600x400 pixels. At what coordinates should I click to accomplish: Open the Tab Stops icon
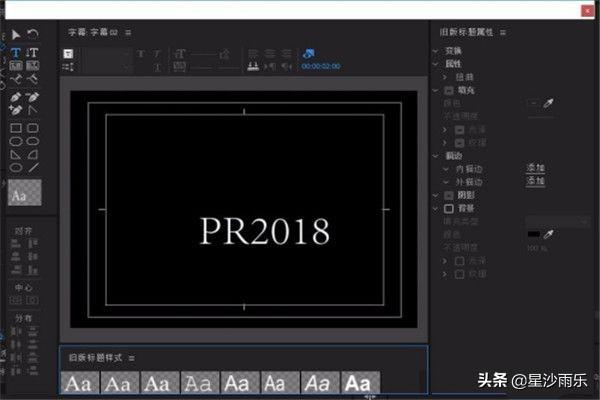253,67
